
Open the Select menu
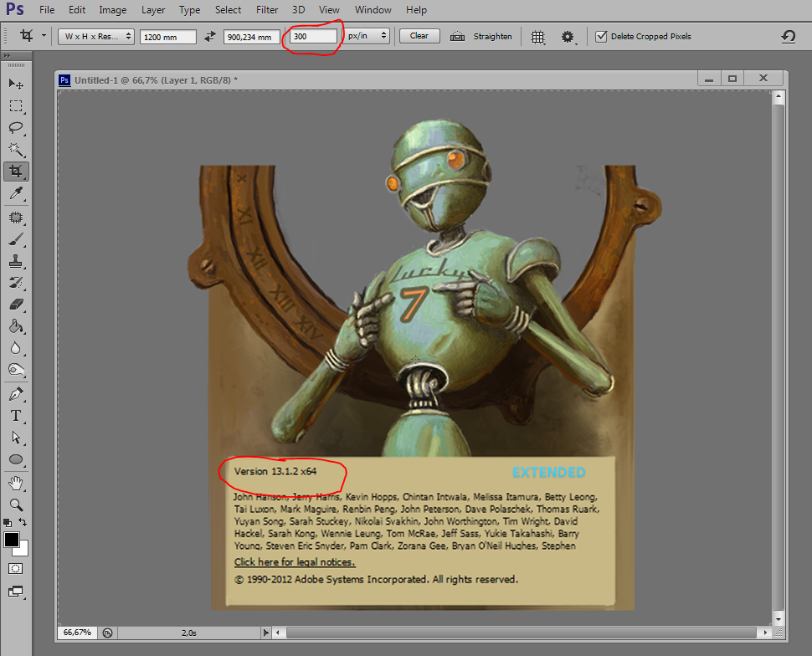(228, 10)
